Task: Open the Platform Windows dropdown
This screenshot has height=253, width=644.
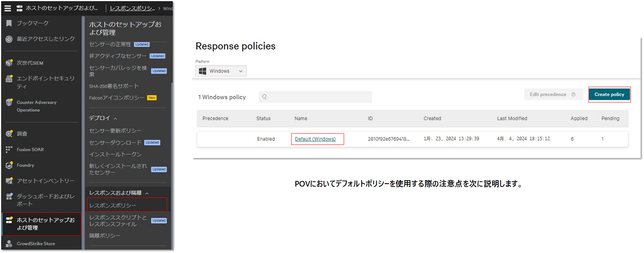Action: pos(221,71)
